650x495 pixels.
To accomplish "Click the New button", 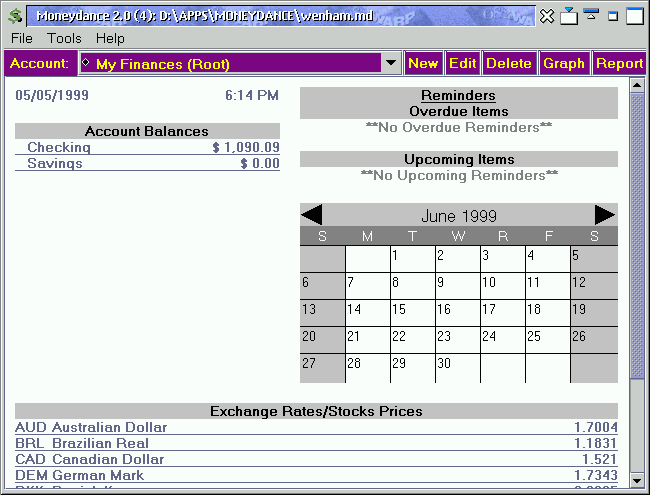I will [423, 63].
